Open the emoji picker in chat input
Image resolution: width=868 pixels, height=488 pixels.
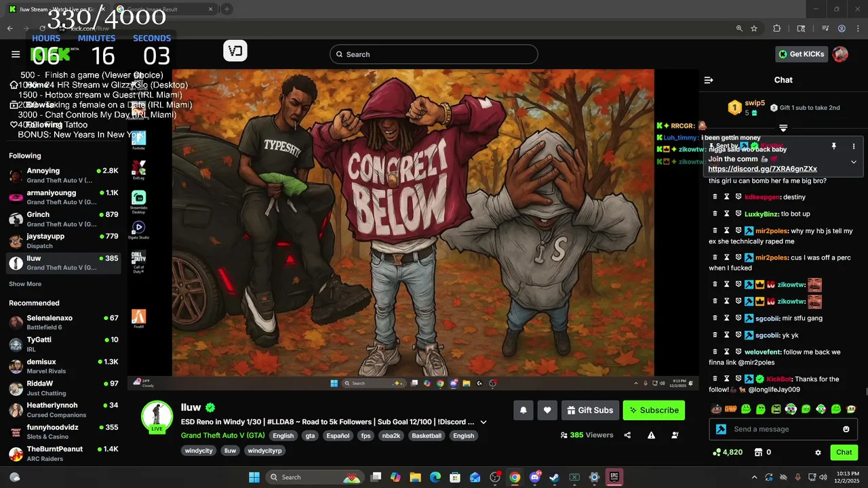coord(846,429)
